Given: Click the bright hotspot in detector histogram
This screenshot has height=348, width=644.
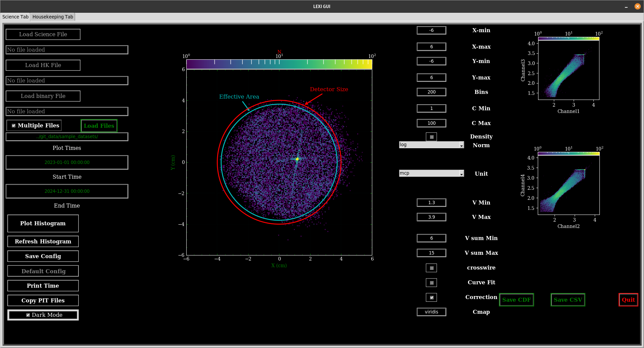Looking at the screenshot, I should [297, 159].
